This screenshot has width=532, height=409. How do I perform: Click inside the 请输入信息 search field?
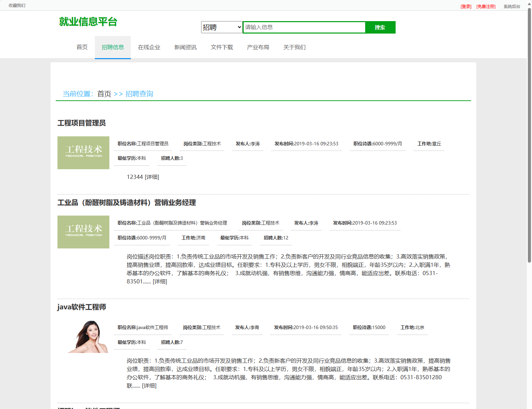[304, 27]
